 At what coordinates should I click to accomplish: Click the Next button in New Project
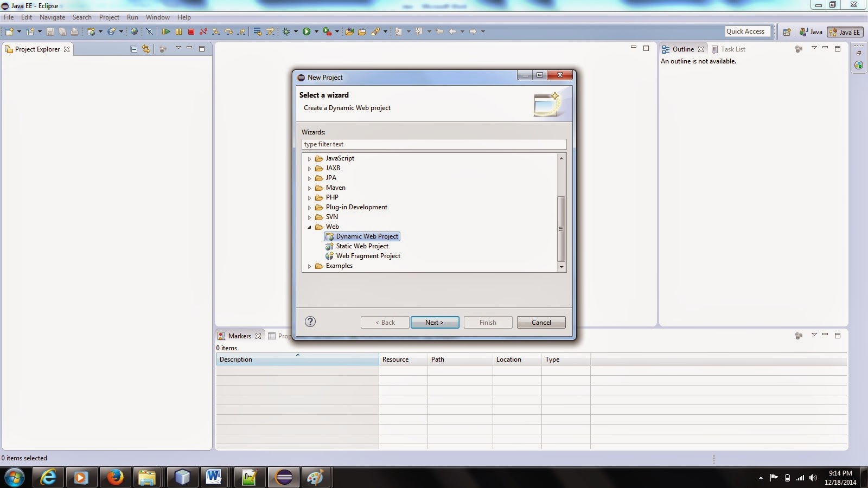(435, 322)
